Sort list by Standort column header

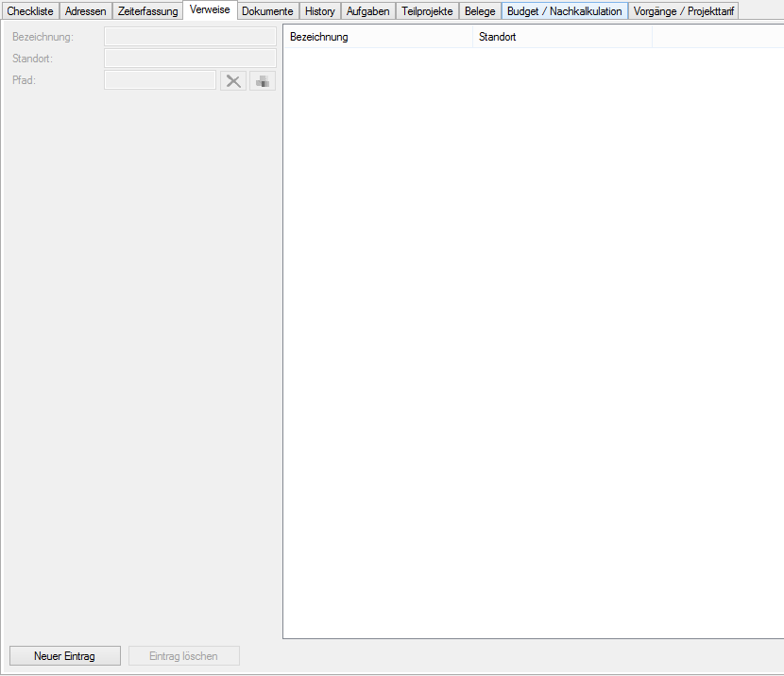pyautogui.click(x=562, y=37)
